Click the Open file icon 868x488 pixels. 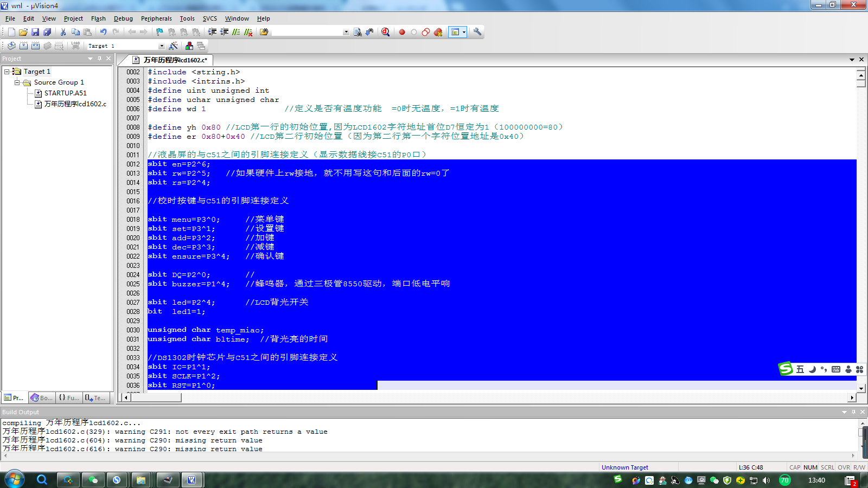[x=23, y=32]
